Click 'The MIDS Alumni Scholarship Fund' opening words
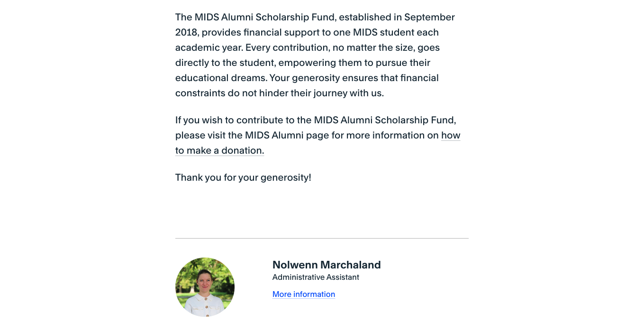Screen dimensions: 644x332 [255, 17]
